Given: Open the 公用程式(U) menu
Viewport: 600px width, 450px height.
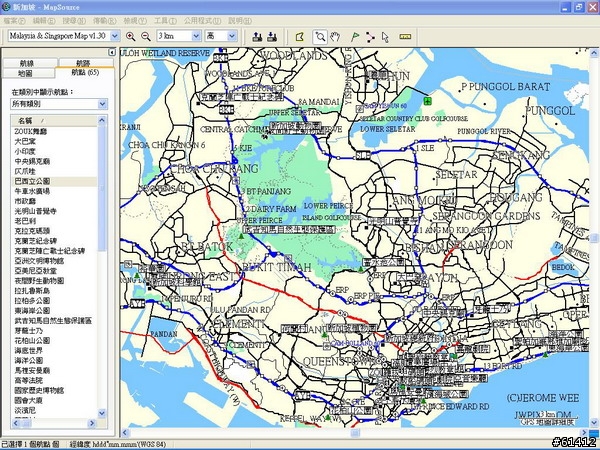Looking at the screenshot, I should 202,21.
